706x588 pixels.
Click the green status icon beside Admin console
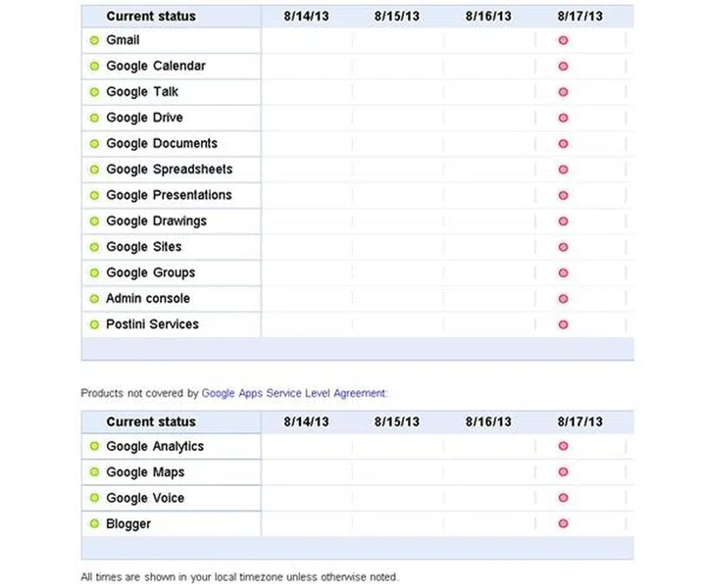(94, 299)
